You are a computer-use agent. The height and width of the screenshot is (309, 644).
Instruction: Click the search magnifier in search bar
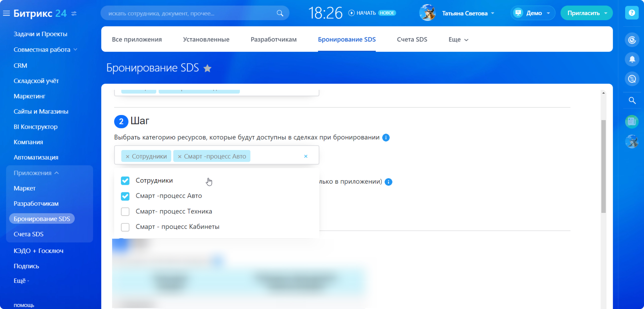pyautogui.click(x=280, y=13)
